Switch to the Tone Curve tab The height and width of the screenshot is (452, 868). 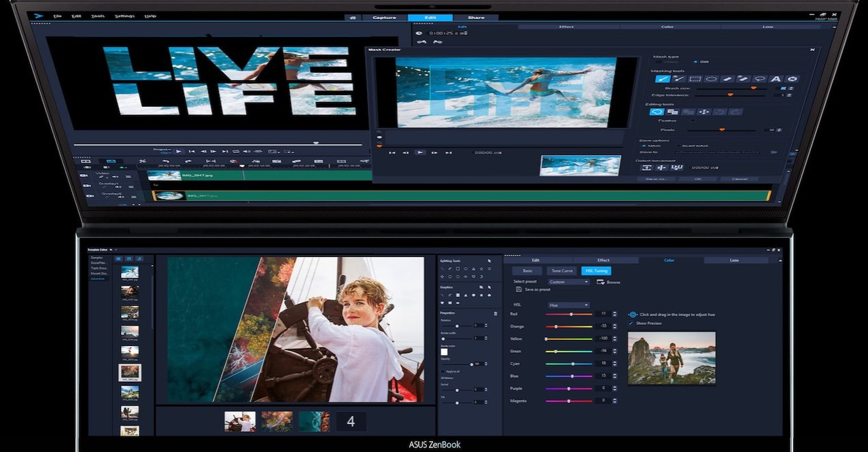[561, 271]
